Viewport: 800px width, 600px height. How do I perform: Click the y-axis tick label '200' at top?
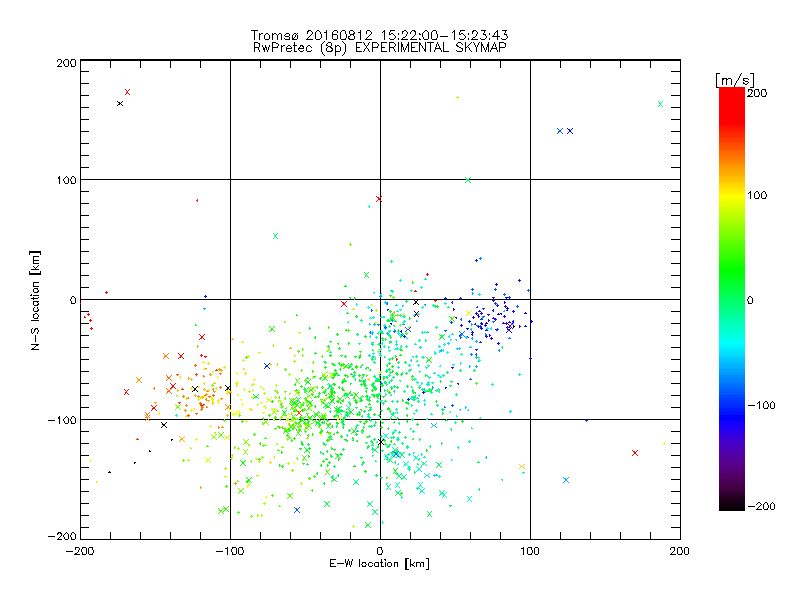click(66, 63)
